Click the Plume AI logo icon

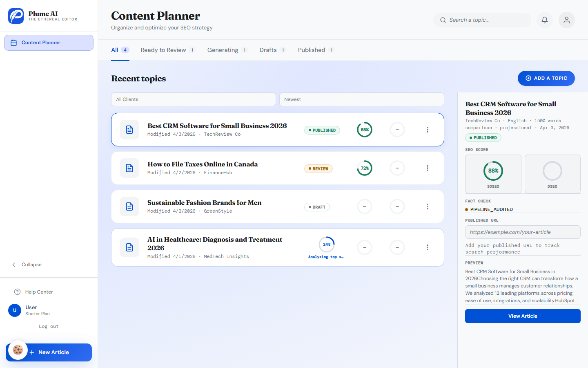(16, 16)
